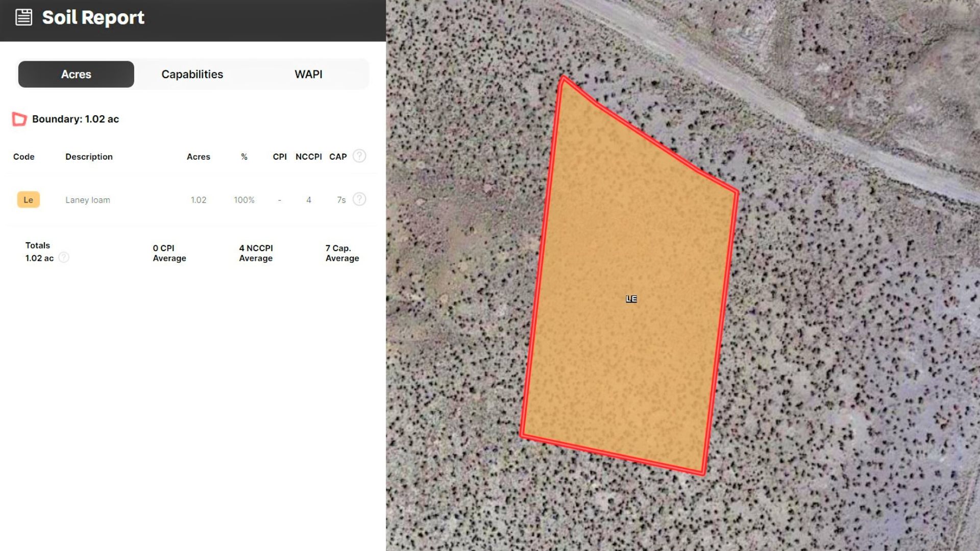
Task: Open the WAPI tab
Action: coord(308,74)
